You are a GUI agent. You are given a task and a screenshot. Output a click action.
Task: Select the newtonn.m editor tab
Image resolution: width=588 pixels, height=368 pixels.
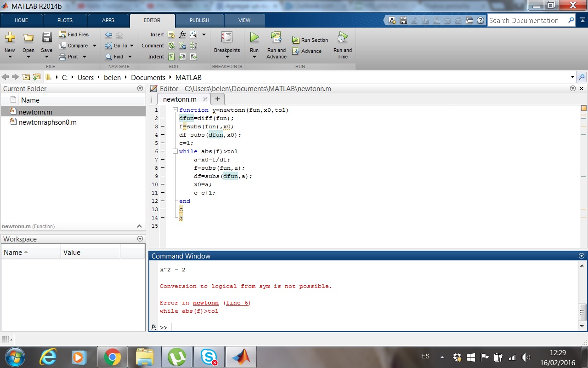(180, 99)
